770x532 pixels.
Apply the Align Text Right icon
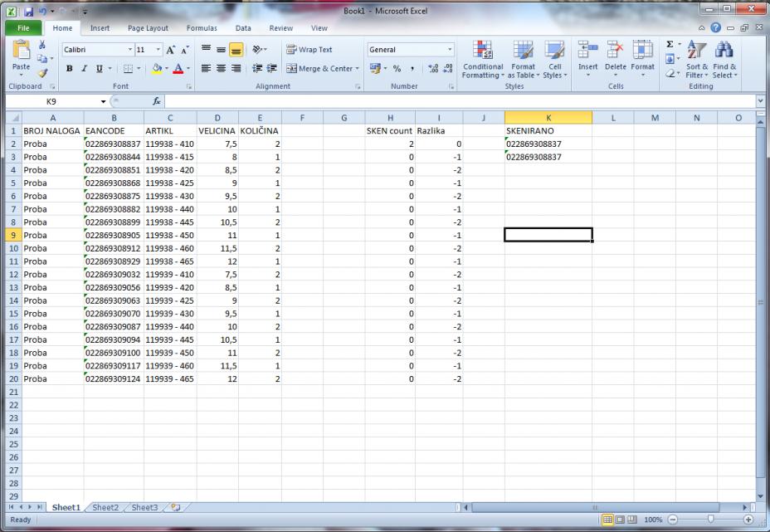236,68
